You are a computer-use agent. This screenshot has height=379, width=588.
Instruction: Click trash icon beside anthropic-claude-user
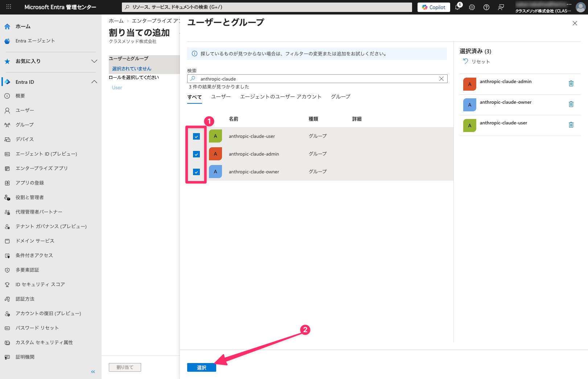pos(571,125)
